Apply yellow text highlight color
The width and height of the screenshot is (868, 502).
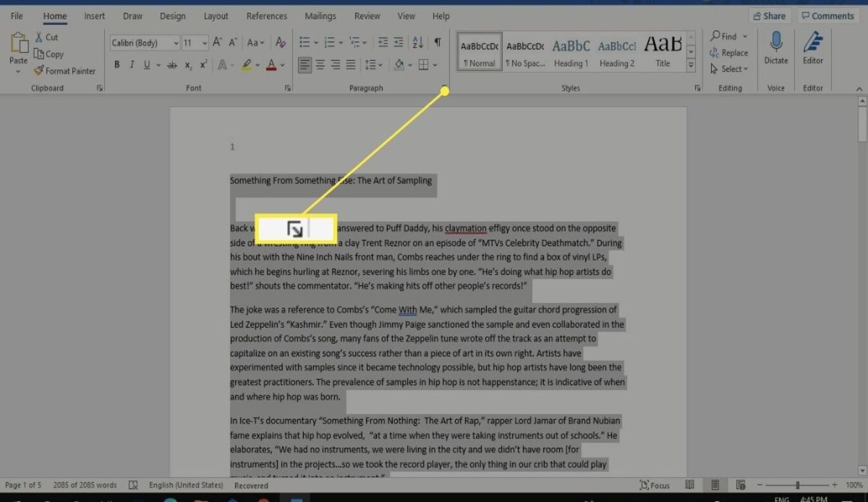[248, 64]
